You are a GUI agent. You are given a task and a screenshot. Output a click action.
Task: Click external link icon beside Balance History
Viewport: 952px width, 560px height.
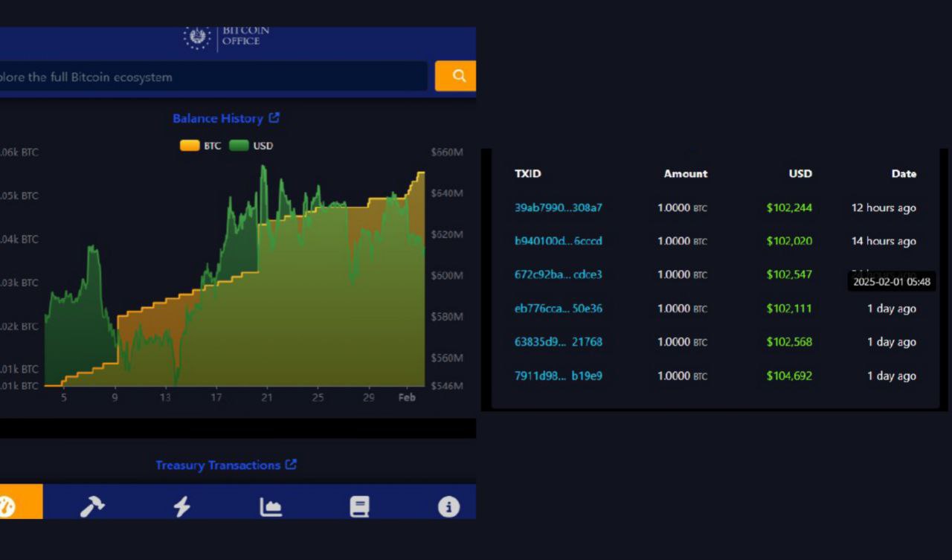(x=274, y=118)
